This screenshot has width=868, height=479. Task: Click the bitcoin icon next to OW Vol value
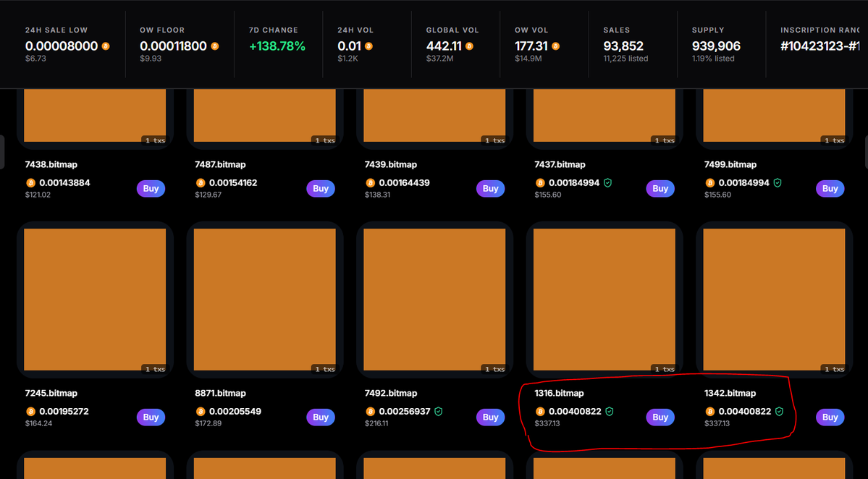click(x=556, y=46)
